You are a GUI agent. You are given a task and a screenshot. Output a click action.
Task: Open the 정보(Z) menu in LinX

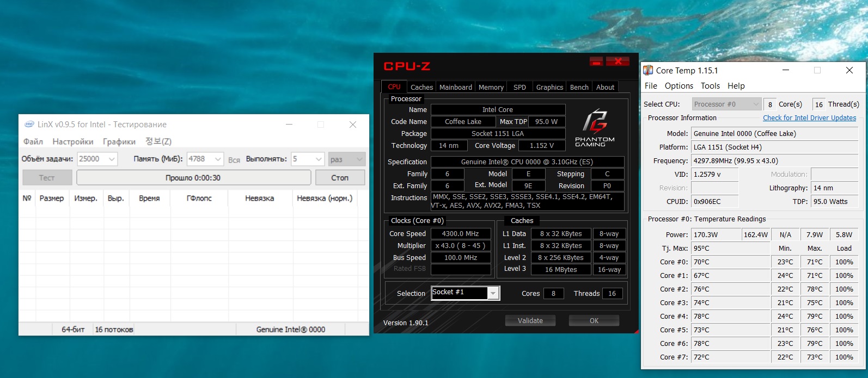pyautogui.click(x=158, y=141)
